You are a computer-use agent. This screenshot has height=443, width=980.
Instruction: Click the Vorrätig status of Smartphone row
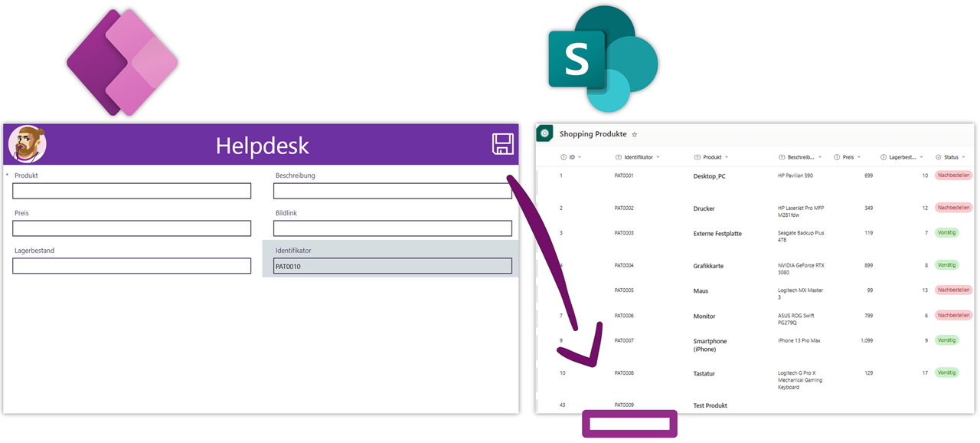pyautogui.click(x=947, y=340)
